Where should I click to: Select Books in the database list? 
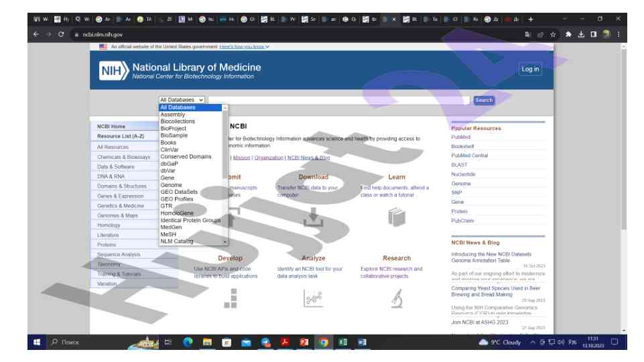point(190,143)
